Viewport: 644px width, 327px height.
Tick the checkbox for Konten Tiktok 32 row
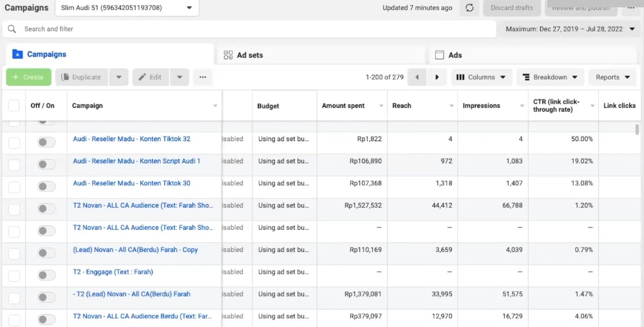pyautogui.click(x=14, y=142)
